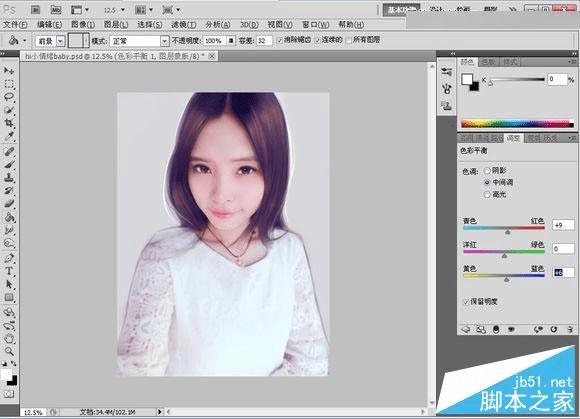Open the 文件(F) menu
The height and width of the screenshot is (419, 580).
click(x=15, y=25)
